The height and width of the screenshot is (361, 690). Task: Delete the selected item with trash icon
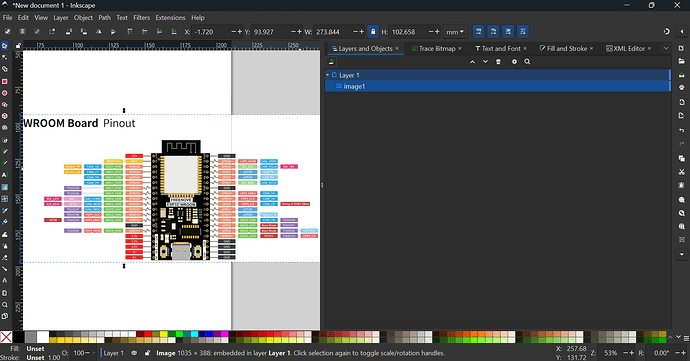[x=498, y=62]
